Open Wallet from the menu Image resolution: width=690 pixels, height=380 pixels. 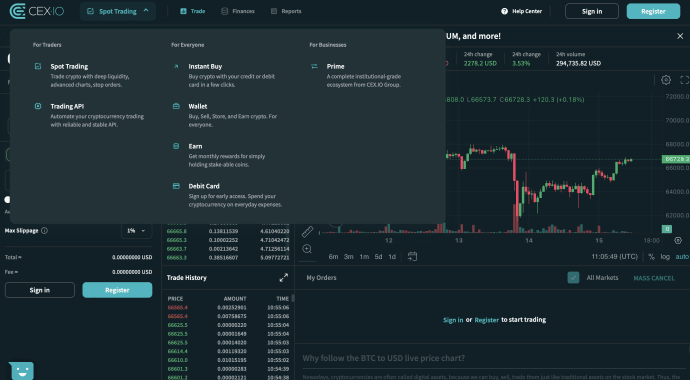pyautogui.click(x=198, y=106)
